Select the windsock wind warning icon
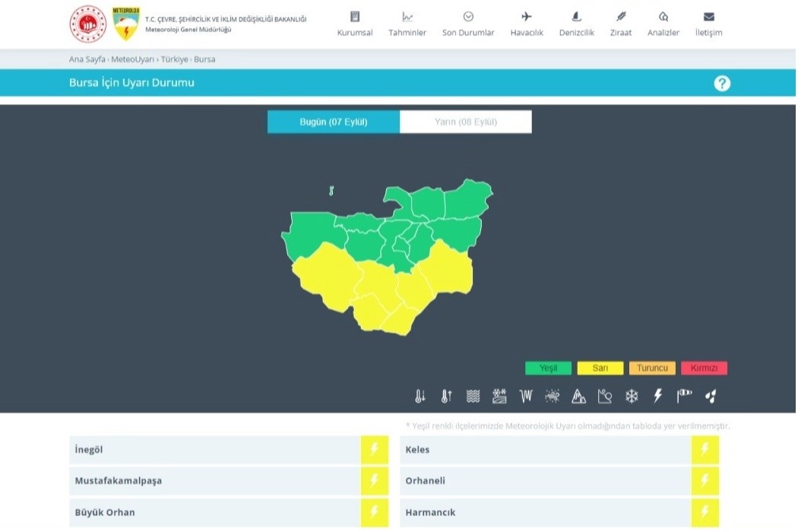This screenshot has width=798, height=532. (x=684, y=396)
